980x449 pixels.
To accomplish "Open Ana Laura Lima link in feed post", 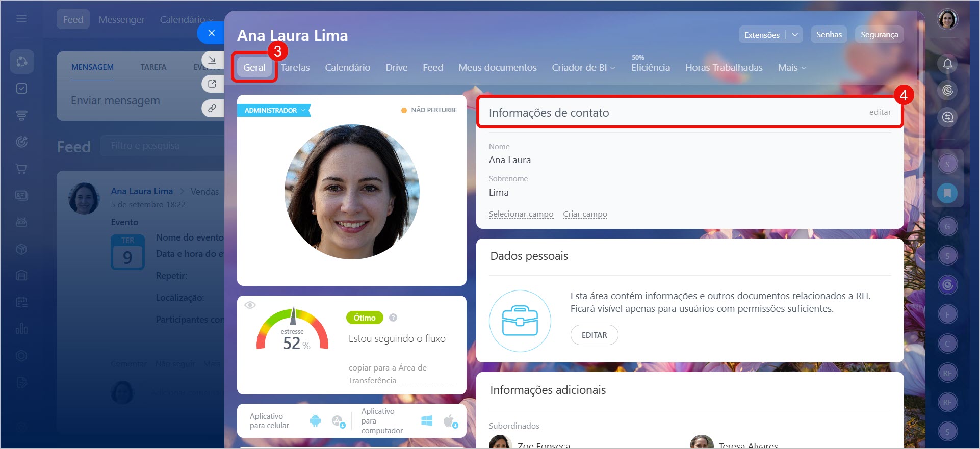I will (142, 191).
